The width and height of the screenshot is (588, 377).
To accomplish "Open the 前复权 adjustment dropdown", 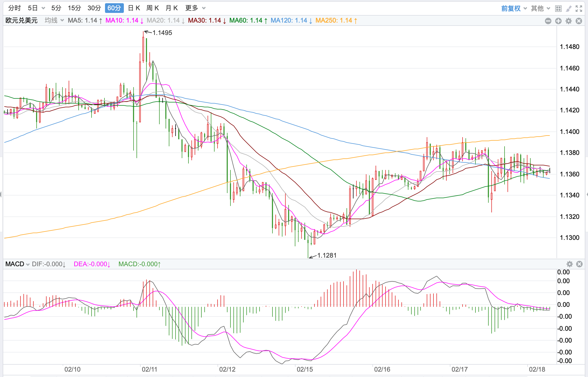I will click(x=514, y=9).
